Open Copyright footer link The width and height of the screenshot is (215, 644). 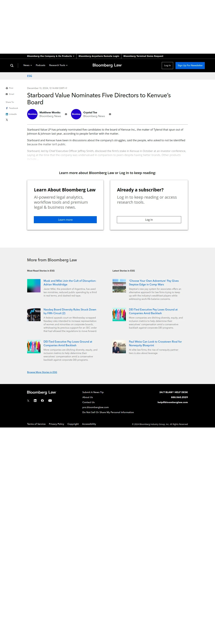73,424
